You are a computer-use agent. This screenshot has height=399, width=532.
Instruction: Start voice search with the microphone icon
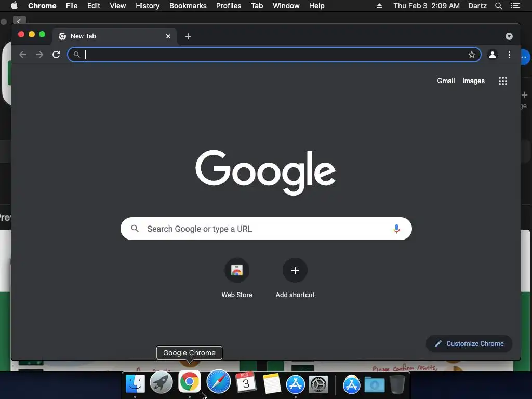(x=396, y=229)
